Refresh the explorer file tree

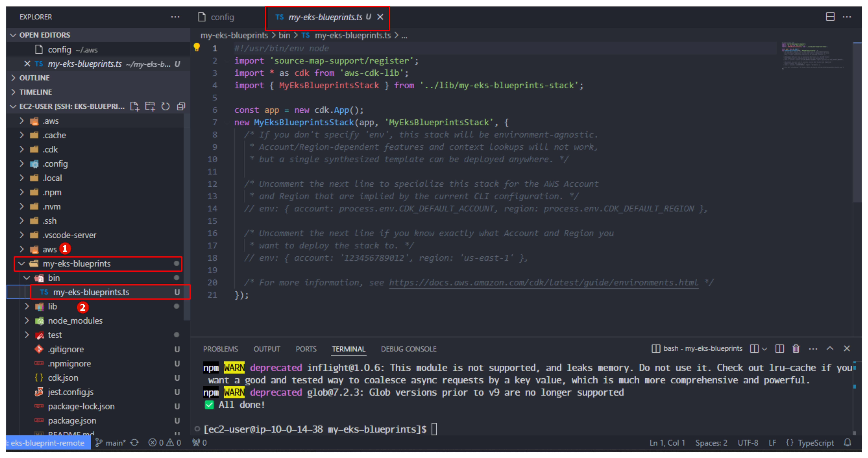(165, 106)
